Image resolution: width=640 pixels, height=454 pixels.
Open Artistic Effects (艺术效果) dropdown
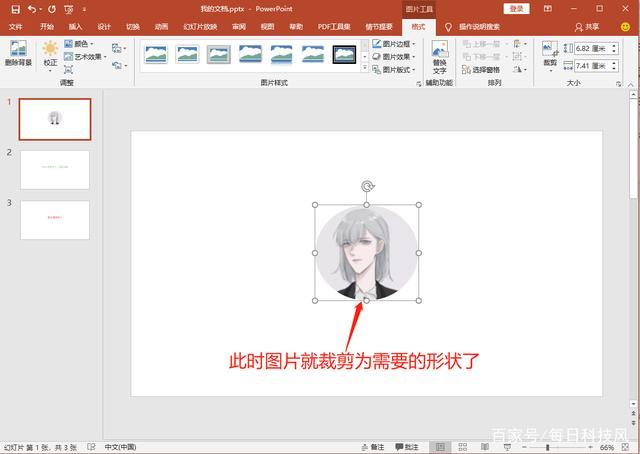click(85, 57)
